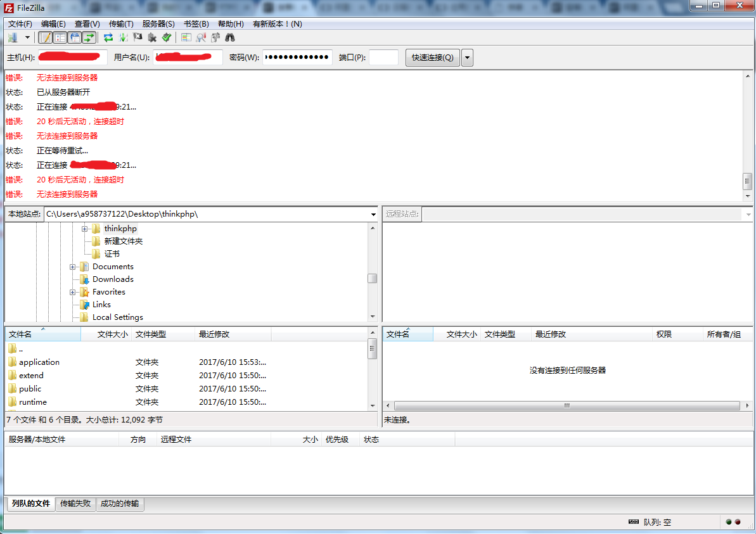Reconnect to the last server (green check)
Screen dimensions: 756x534
[x=167, y=37]
